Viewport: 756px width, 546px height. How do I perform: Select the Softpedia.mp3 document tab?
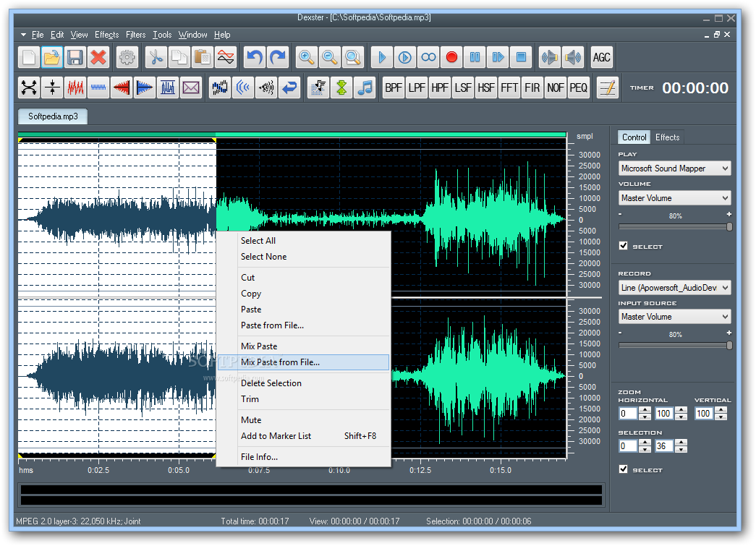click(53, 116)
